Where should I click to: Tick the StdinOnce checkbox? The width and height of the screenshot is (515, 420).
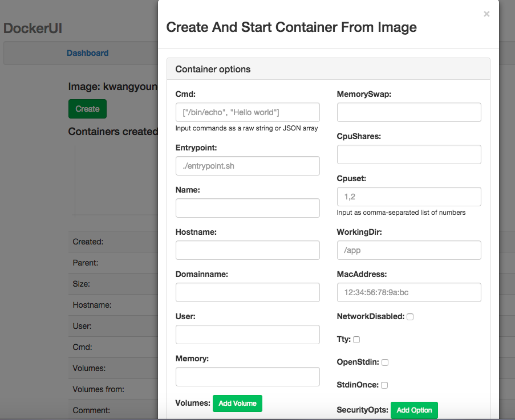pyautogui.click(x=384, y=385)
